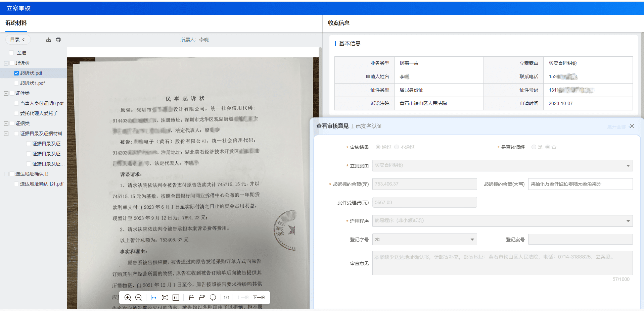Click the 展开全部 link

coord(616,126)
